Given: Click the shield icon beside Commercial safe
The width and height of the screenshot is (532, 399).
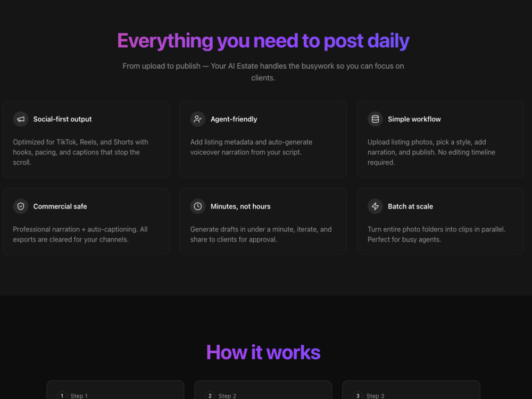Looking at the screenshot, I should 21,206.
